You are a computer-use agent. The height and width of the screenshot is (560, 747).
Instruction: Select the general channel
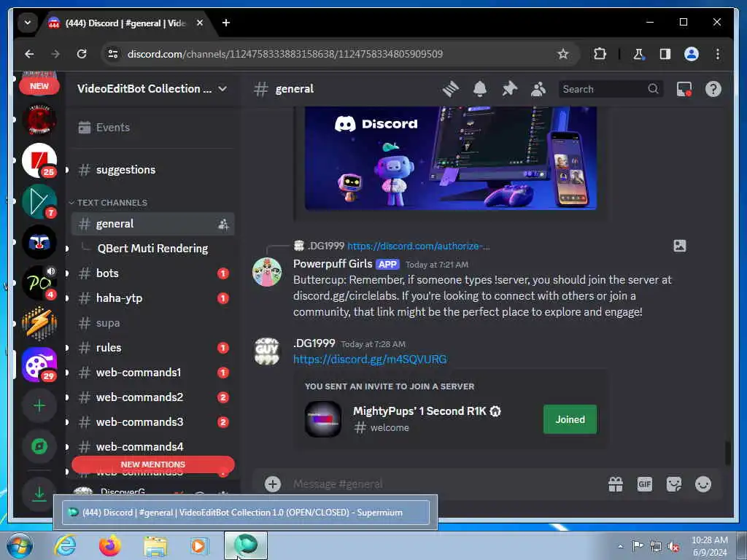pos(152,224)
